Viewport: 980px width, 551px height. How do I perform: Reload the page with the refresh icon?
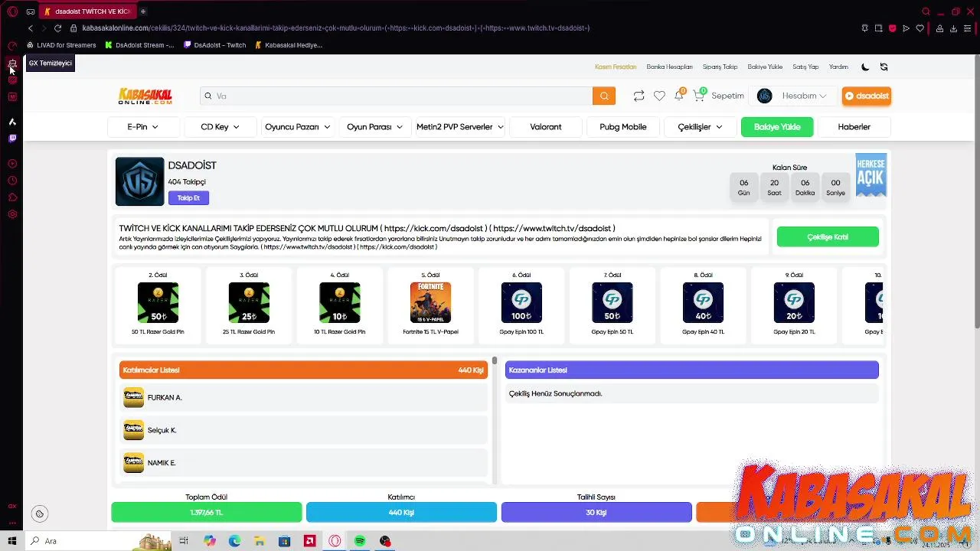point(57,28)
